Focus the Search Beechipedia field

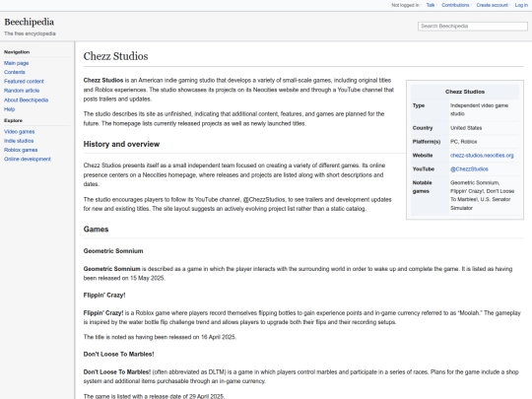[x=473, y=27]
